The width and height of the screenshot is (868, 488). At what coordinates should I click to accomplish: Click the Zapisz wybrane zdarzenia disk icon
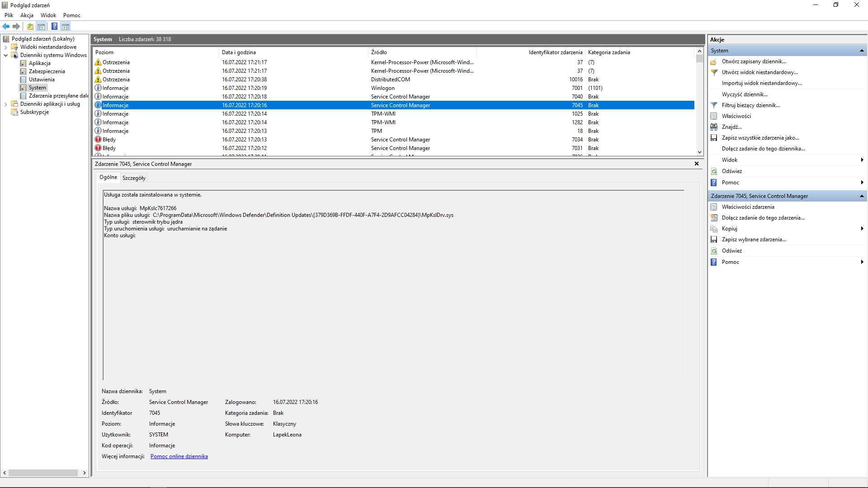coord(714,239)
